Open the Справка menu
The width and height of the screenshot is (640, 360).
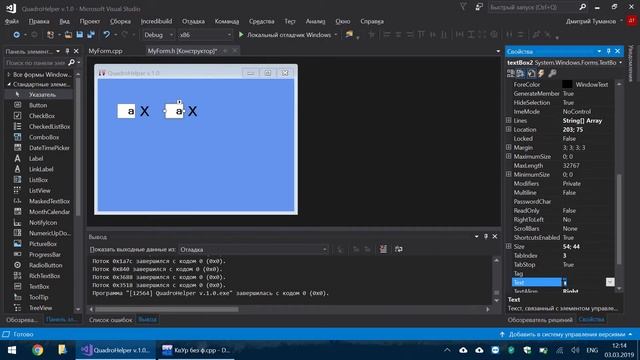tap(372, 21)
